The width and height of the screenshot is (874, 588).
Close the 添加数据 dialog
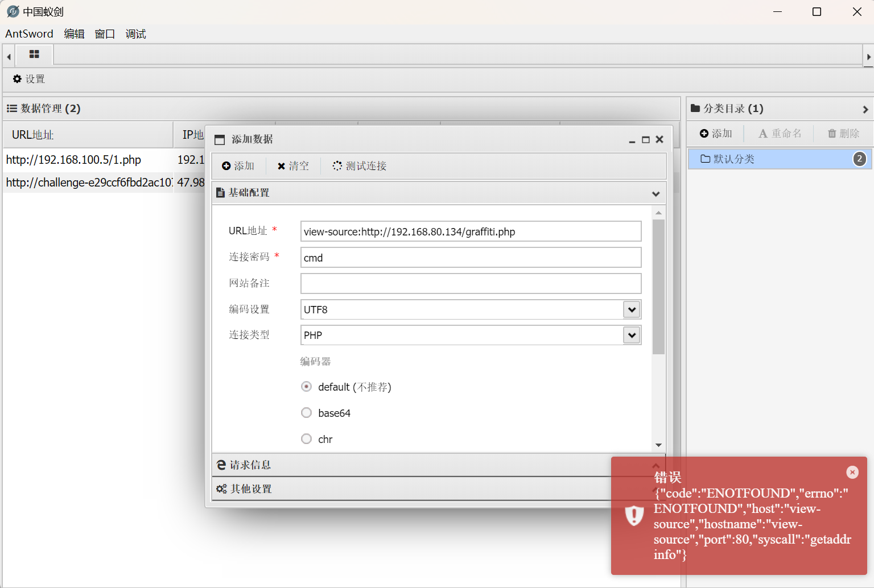[659, 139]
